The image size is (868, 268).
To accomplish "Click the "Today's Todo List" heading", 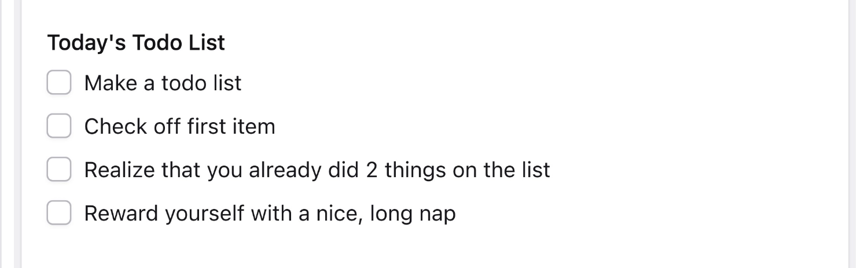I will tap(136, 43).
